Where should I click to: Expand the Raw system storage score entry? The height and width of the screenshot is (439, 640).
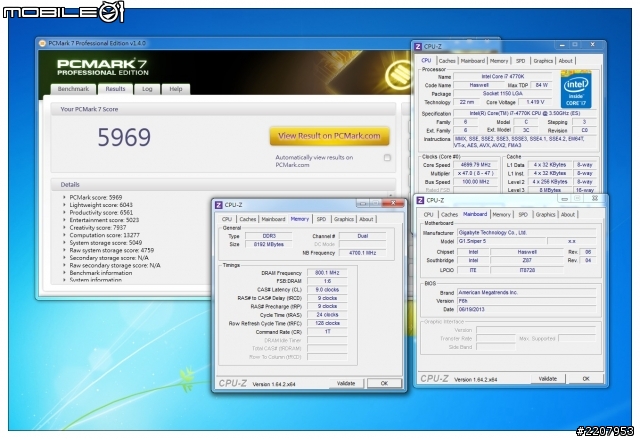pos(64,251)
